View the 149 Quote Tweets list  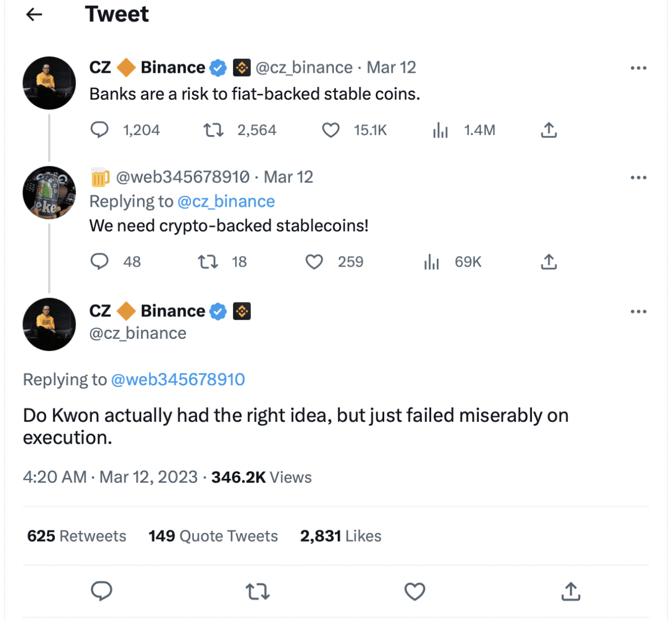point(213,536)
